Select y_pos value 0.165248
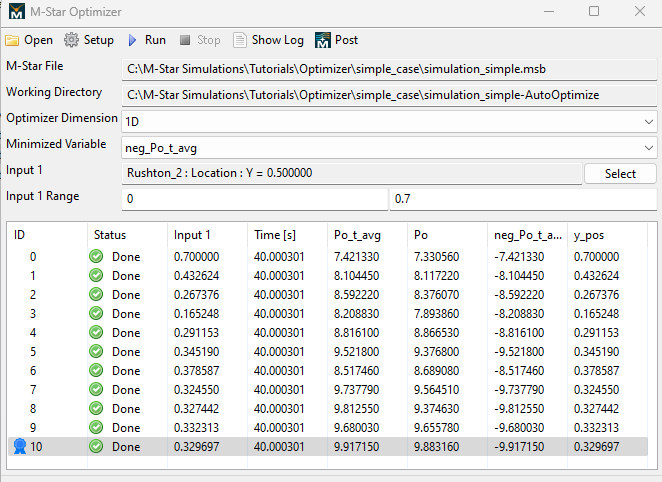This screenshot has height=482, width=662. click(596, 314)
